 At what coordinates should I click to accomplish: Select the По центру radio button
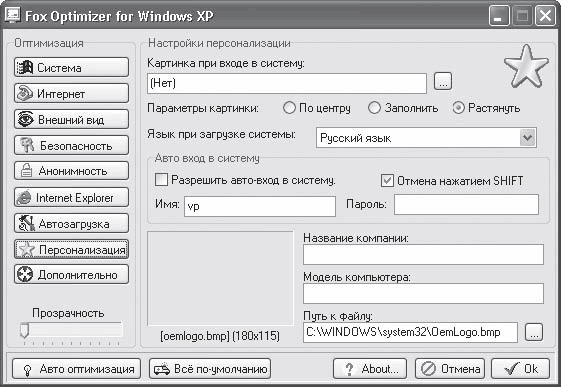click(x=289, y=108)
